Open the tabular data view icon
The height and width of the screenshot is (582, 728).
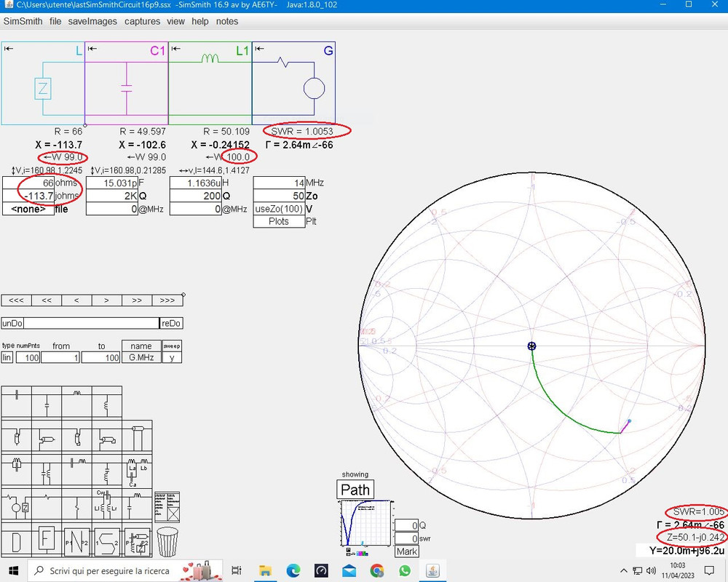tap(167, 507)
